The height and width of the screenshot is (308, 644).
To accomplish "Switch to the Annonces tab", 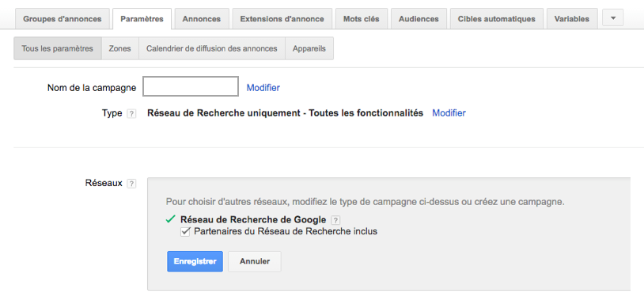I will point(202,19).
